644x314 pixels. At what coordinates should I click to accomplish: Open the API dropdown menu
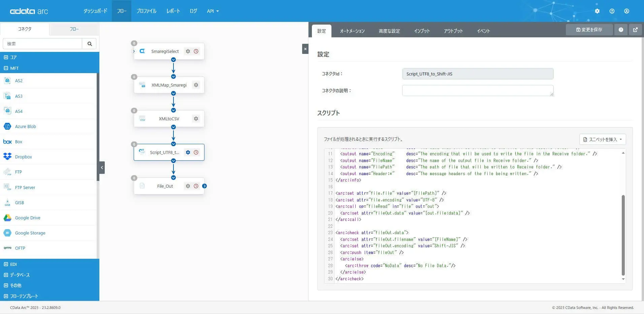213,11
